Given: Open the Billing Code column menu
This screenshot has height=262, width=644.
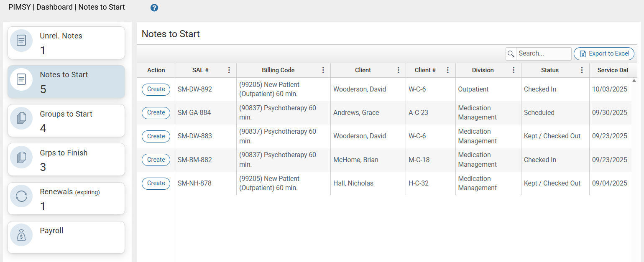Looking at the screenshot, I should point(323,70).
